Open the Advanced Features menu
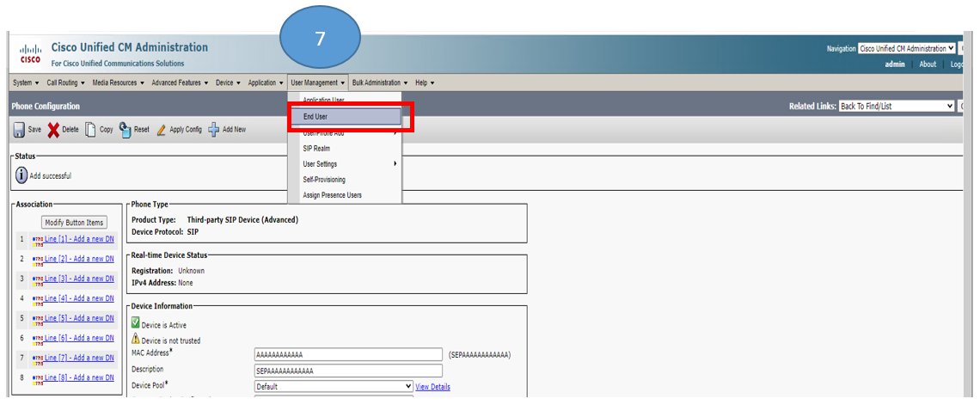Image resolution: width=980 pixels, height=405 pixels. pos(180,83)
